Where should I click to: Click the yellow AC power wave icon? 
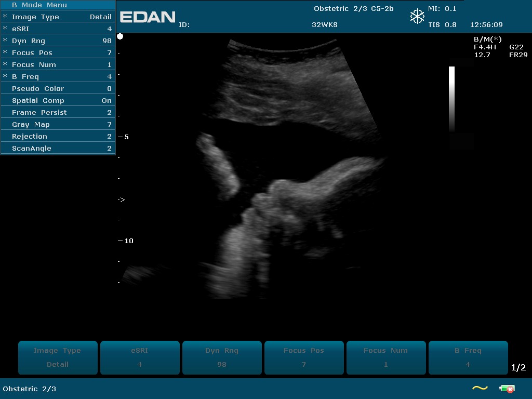pyautogui.click(x=480, y=388)
